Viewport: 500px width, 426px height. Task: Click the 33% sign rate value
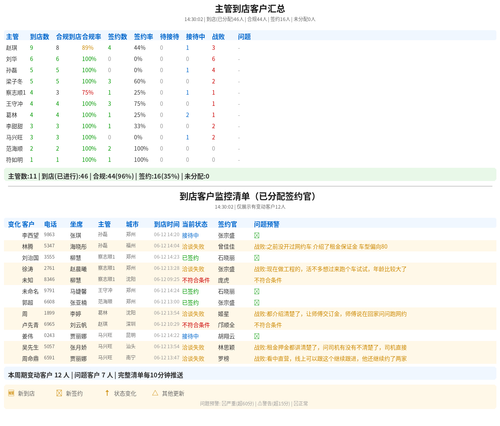(140, 126)
